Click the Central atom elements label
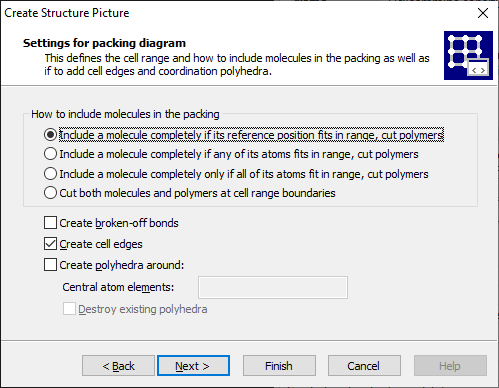Viewport: 499px width, 388px height. point(118,287)
